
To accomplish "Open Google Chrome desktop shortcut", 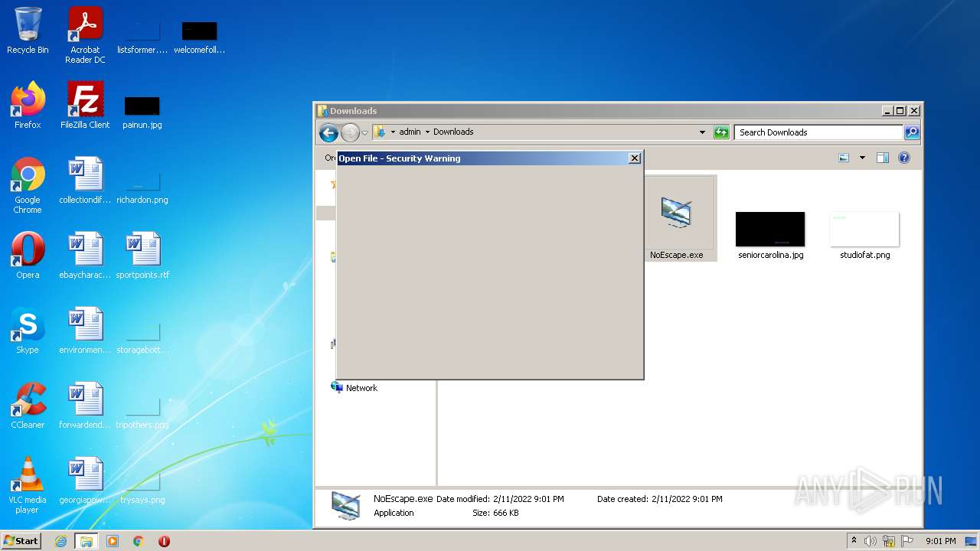I will 28,185.
